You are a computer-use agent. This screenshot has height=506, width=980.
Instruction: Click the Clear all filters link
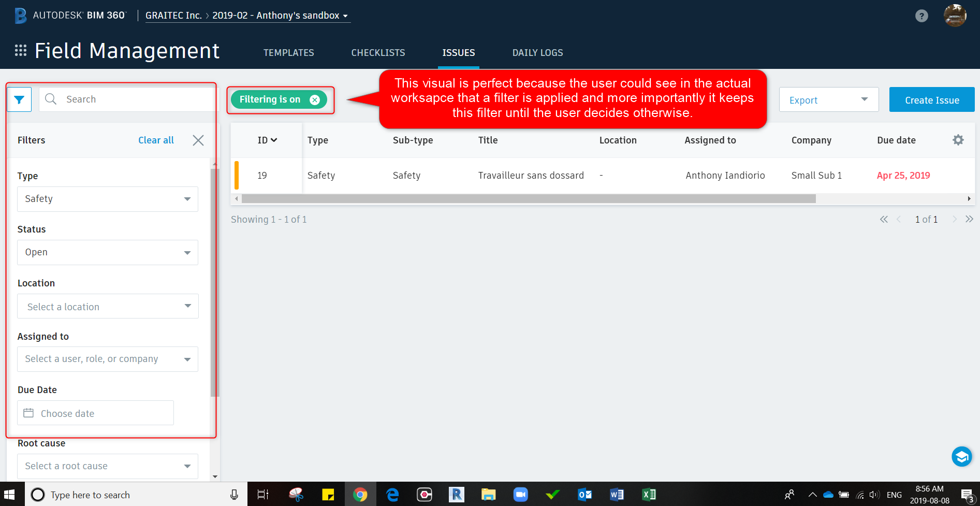[156, 140]
